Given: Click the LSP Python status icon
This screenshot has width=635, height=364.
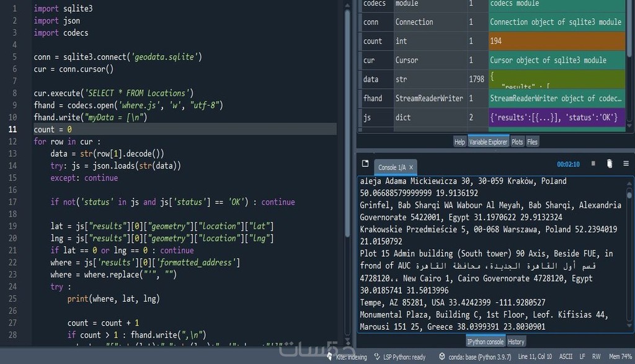Looking at the screenshot, I should [377, 357].
